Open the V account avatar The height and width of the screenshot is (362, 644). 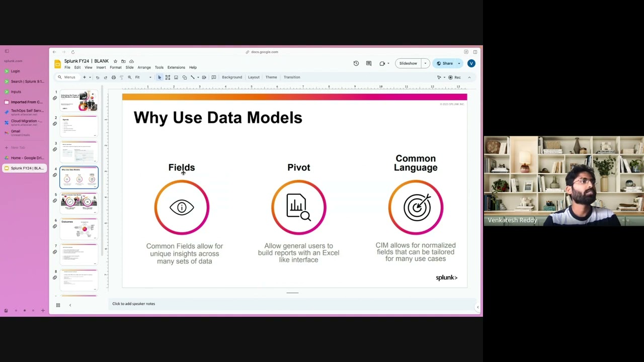coord(471,63)
